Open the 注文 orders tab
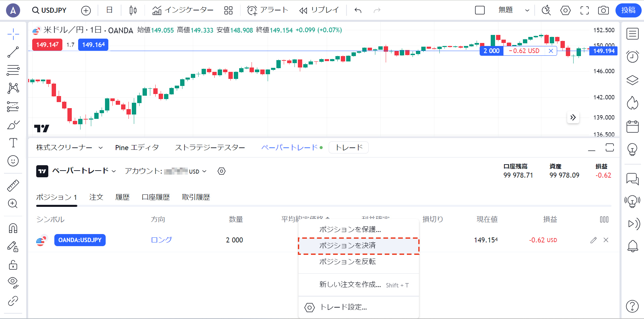Screen dimensions: 644x319 (96, 197)
